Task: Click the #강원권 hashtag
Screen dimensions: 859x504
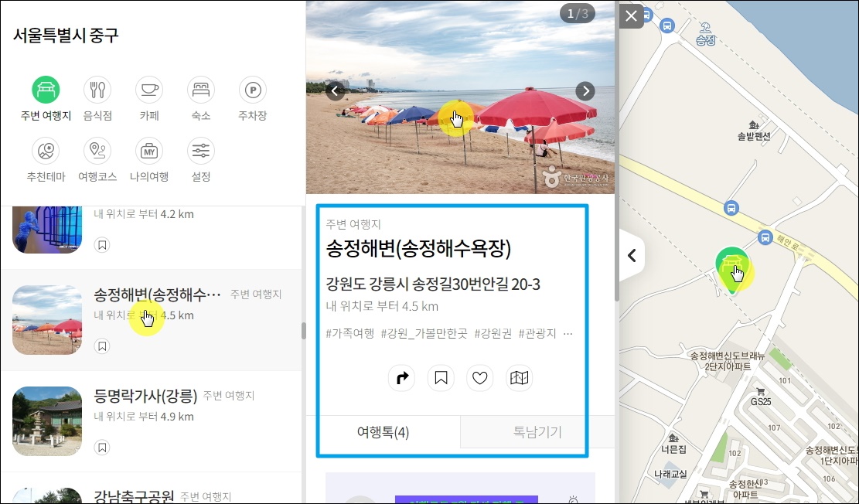Action: pos(493,333)
